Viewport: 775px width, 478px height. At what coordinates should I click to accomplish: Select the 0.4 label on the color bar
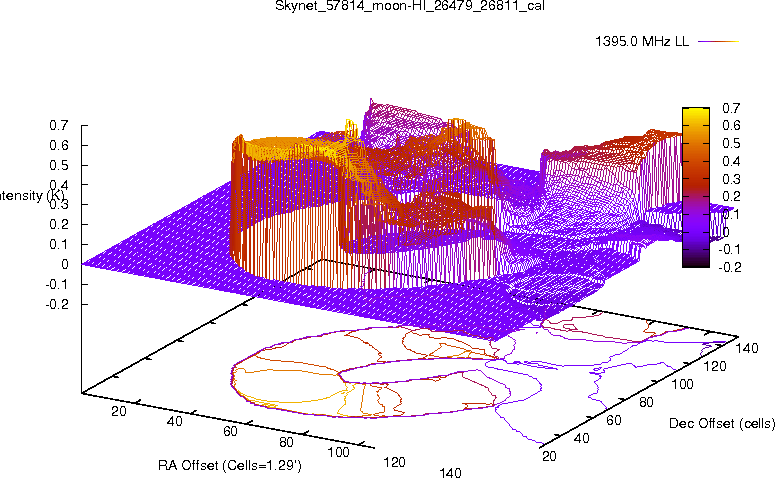[731, 161]
